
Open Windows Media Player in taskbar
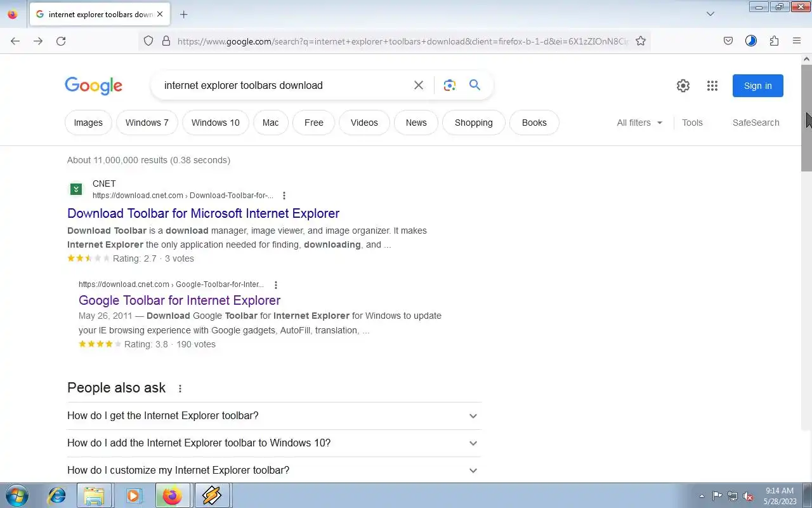click(x=133, y=495)
